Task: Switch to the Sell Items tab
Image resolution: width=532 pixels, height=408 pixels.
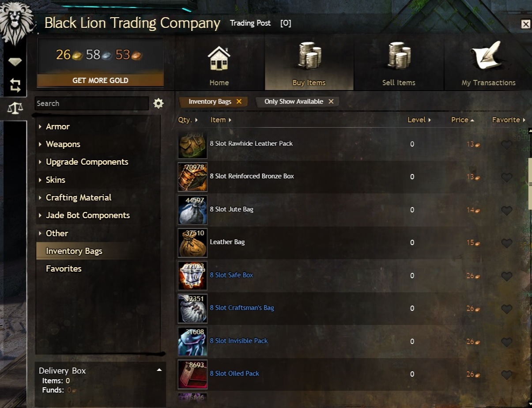Action: (399, 63)
